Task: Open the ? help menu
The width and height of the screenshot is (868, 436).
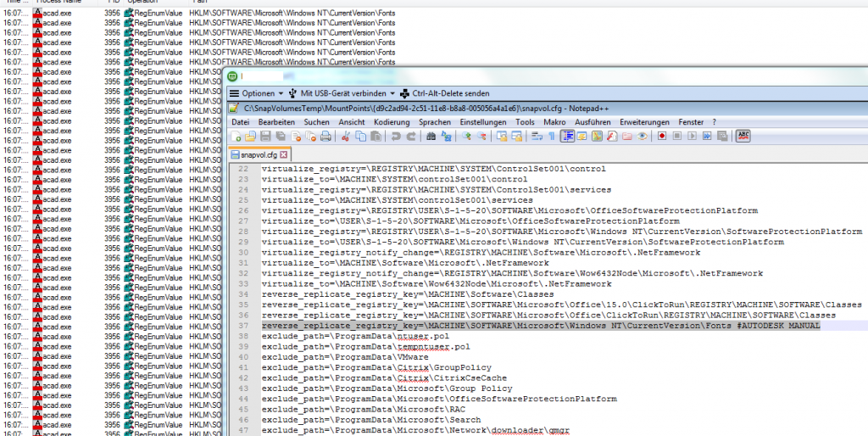Action: tap(714, 122)
